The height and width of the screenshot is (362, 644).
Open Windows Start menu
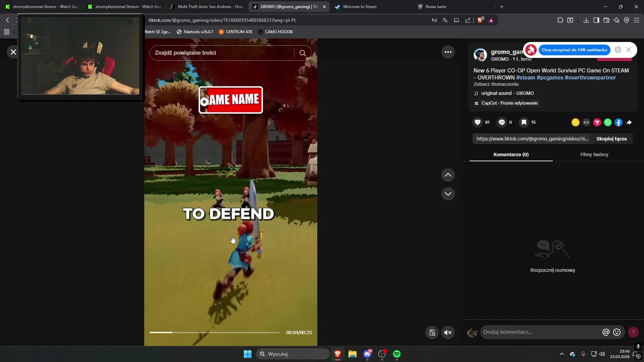[248, 354]
